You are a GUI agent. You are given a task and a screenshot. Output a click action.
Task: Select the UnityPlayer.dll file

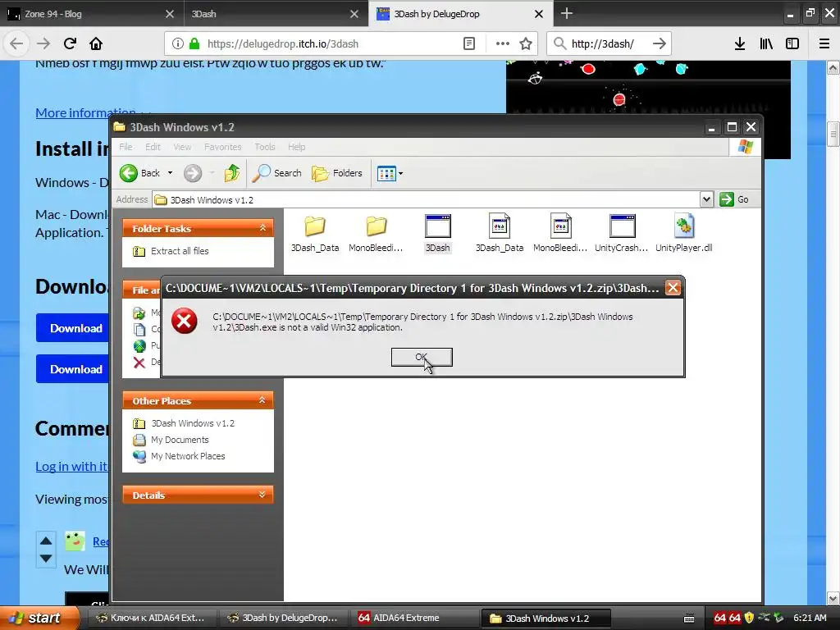[683, 234]
